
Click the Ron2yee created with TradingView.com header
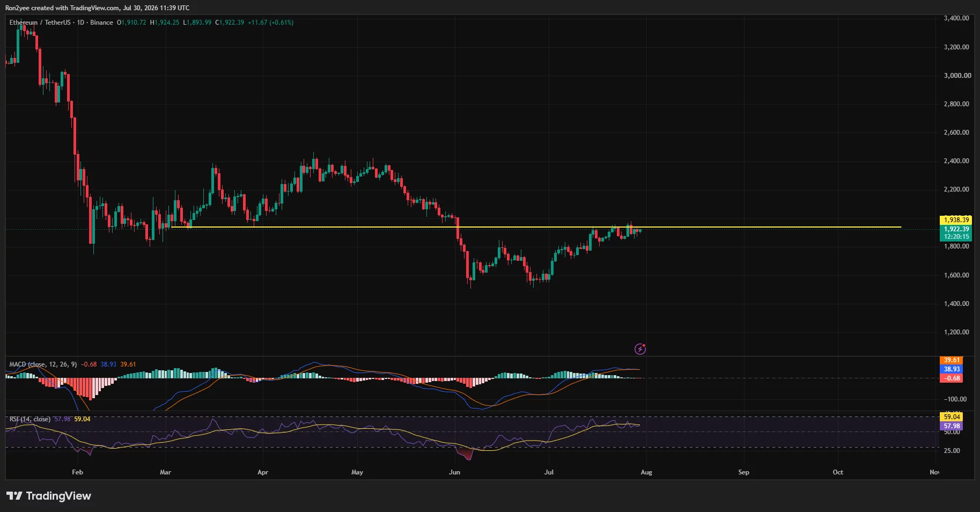tap(97, 8)
